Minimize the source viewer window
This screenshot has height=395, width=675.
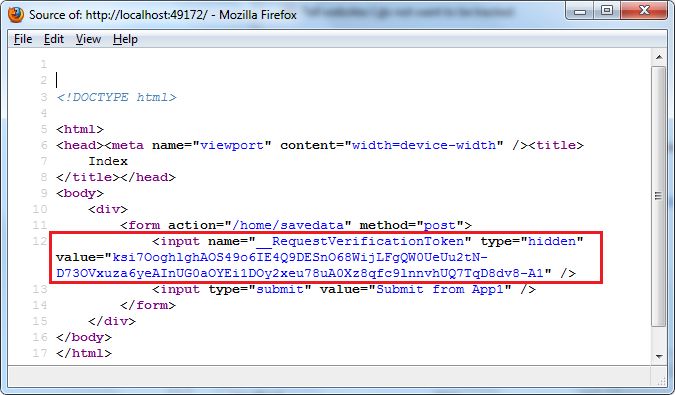tap(580, 11)
